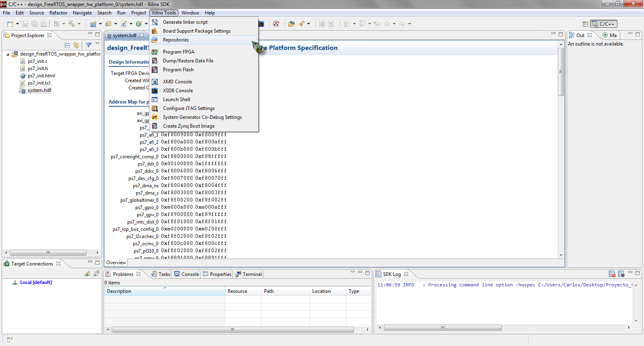644x346 pixels.
Task: Switch to the Console tab
Action: tap(187, 274)
